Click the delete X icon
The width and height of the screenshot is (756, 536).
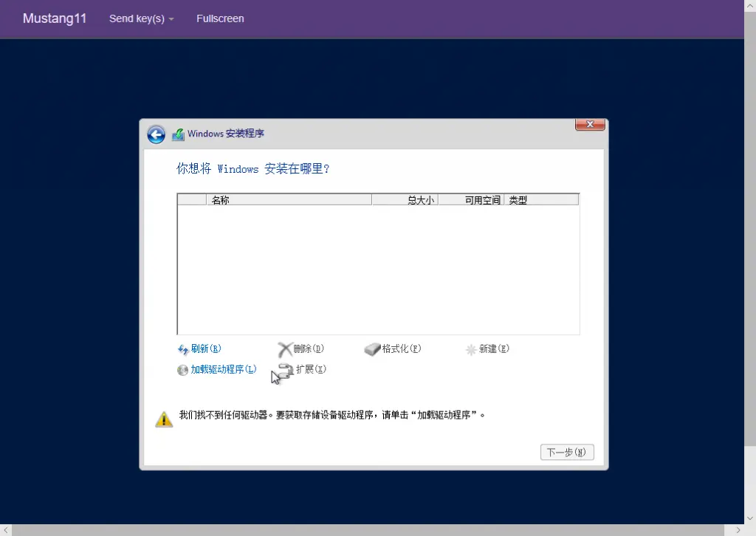pyautogui.click(x=285, y=349)
